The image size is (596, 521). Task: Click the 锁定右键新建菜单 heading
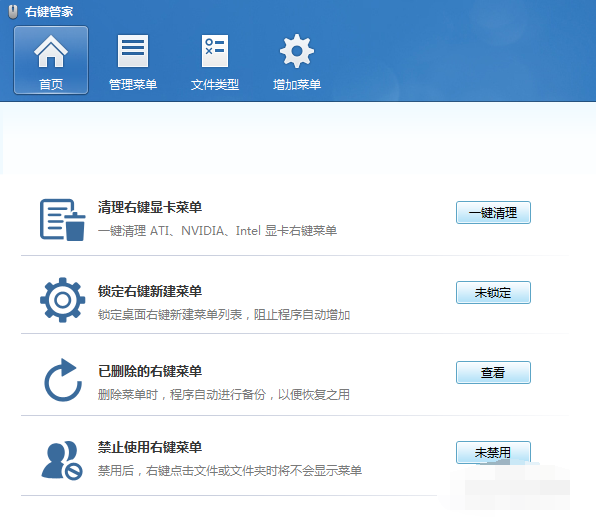pos(150,291)
